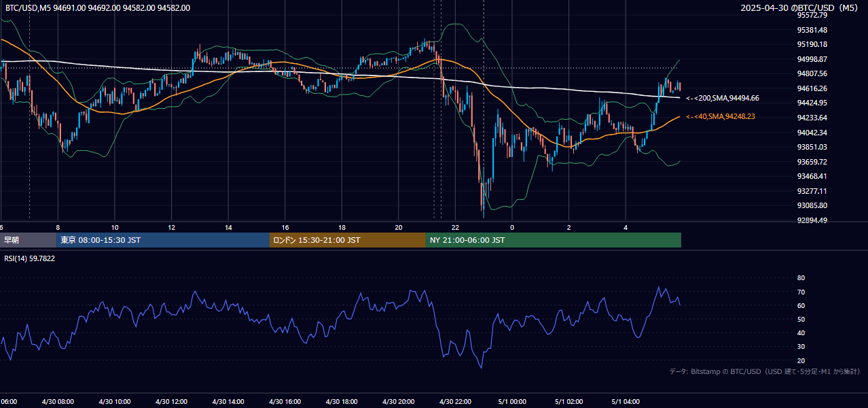Click price axis label 94807.56
Image resolution: width=868 pixels, height=408 pixels.
click(812, 73)
